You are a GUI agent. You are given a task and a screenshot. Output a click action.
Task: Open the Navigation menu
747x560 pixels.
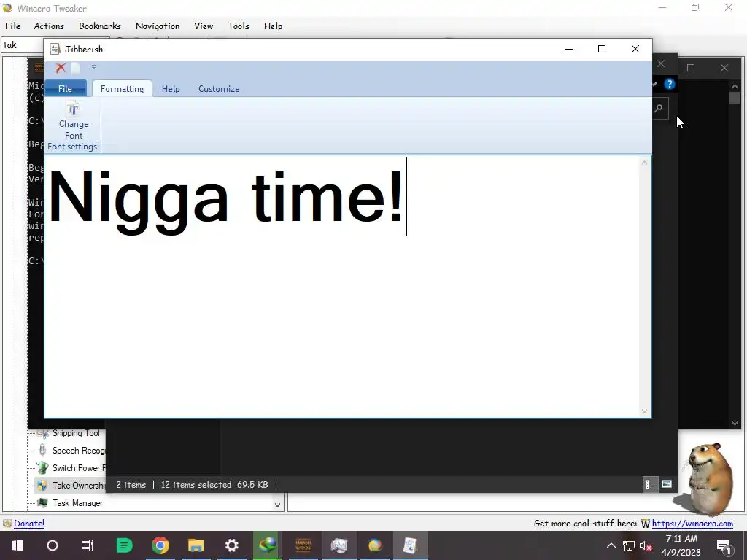pos(158,26)
